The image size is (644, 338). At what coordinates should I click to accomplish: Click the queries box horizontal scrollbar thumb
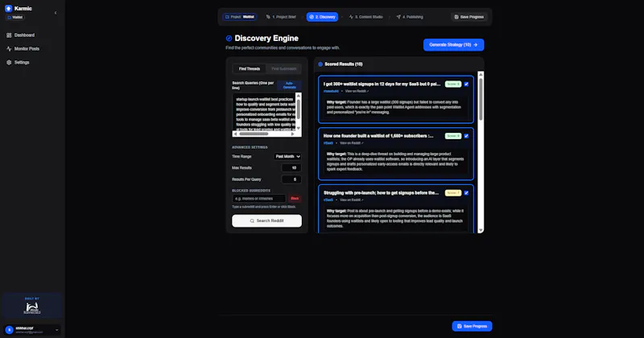[x=254, y=134]
